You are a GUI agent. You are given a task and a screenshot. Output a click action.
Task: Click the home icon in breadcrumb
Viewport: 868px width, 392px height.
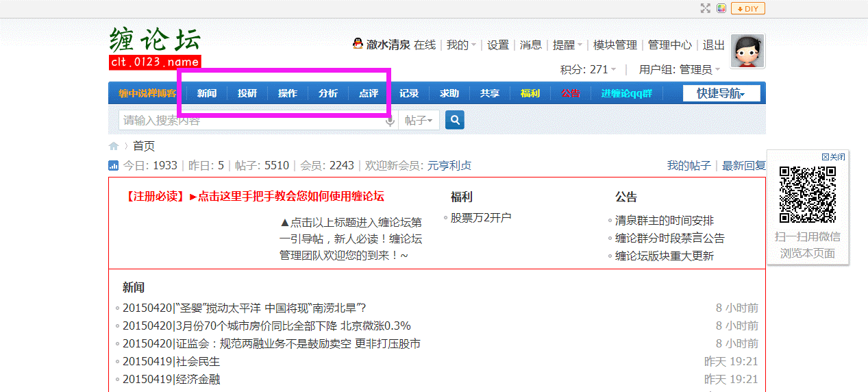point(114,146)
